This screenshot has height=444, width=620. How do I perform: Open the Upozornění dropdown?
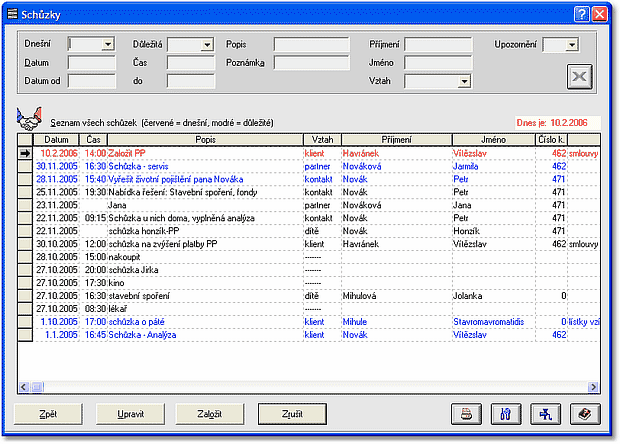[x=573, y=45]
